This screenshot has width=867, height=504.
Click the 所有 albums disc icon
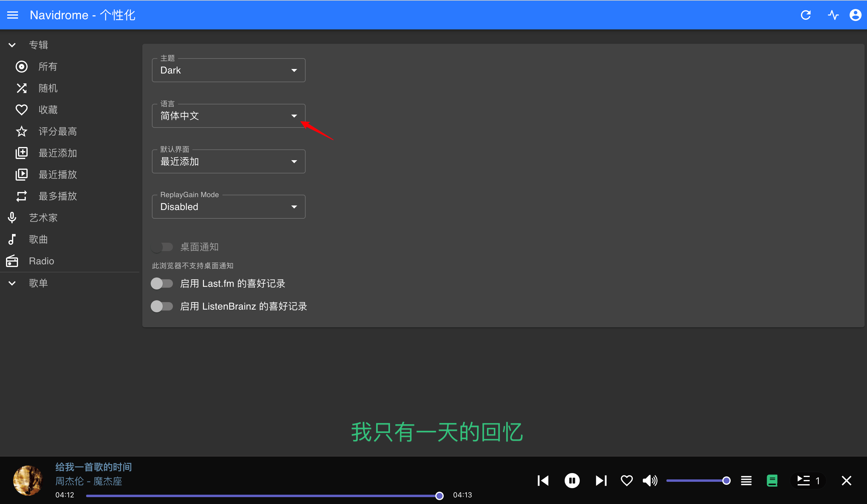21,67
